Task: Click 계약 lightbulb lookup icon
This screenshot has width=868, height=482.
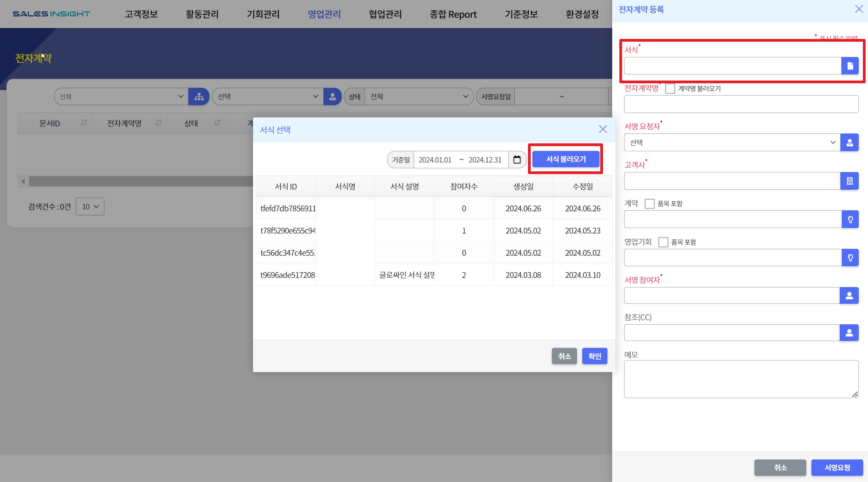Action: click(x=850, y=219)
